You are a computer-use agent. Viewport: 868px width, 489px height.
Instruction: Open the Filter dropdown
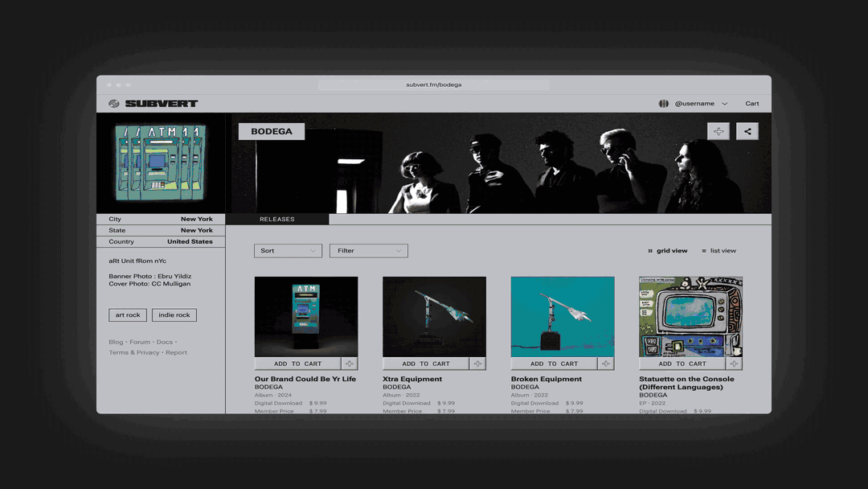(369, 251)
